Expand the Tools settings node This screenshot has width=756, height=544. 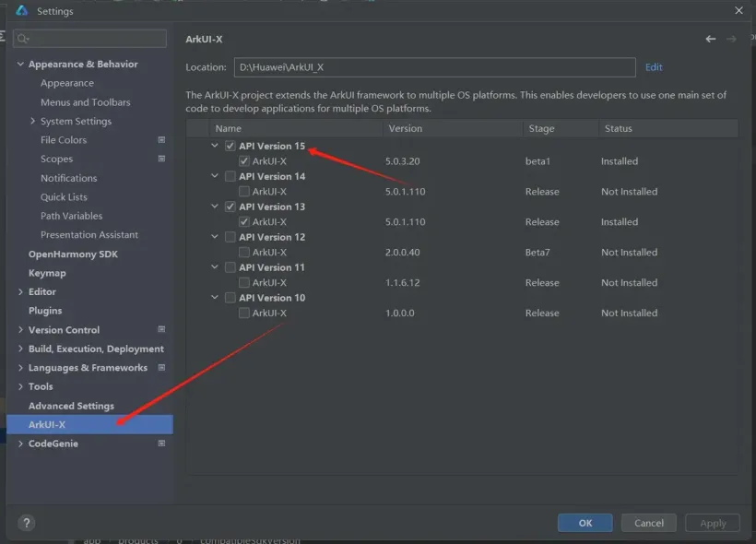(x=20, y=386)
